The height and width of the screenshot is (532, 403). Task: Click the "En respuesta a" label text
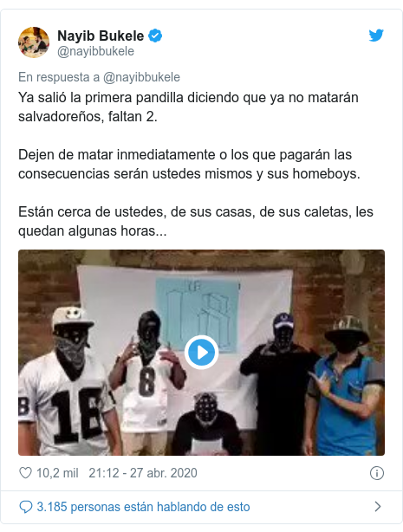click(59, 77)
